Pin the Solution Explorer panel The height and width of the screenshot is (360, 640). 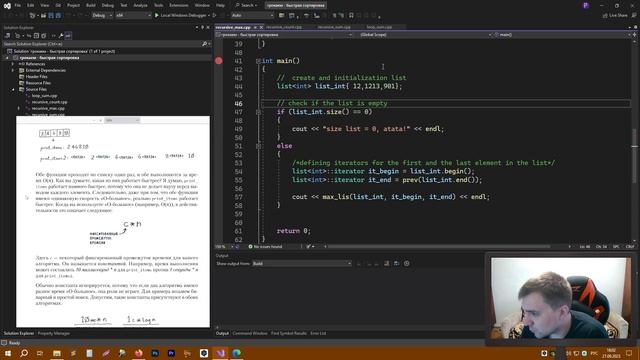[202, 27]
